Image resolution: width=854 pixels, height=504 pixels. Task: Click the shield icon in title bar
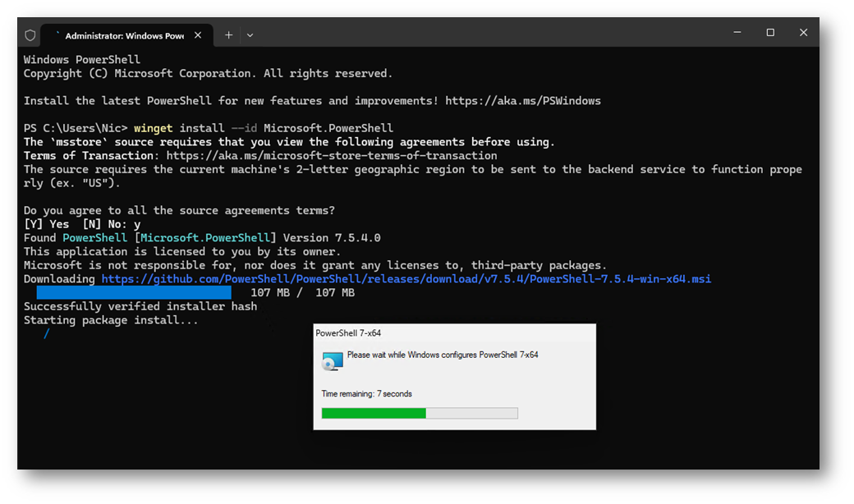(30, 35)
